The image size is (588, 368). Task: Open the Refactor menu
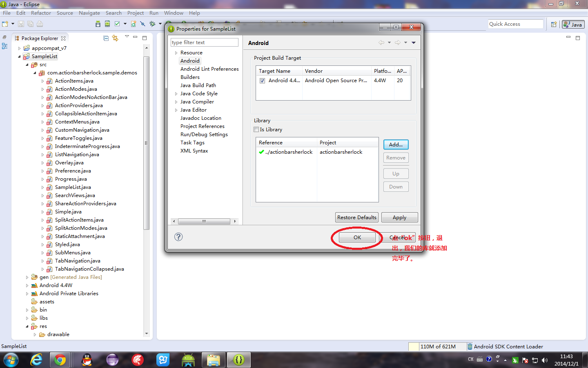[x=41, y=13]
